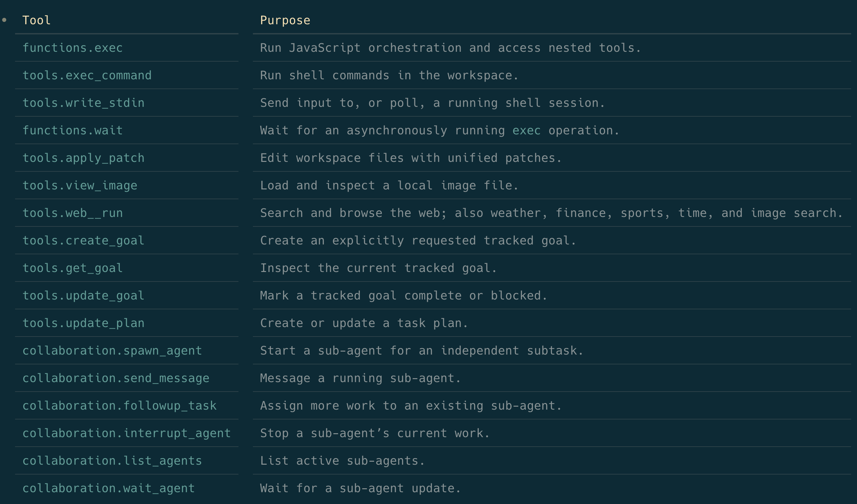This screenshot has height=504, width=857.
Task: Click tools.exec_command entry
Action: coord(87,75)
